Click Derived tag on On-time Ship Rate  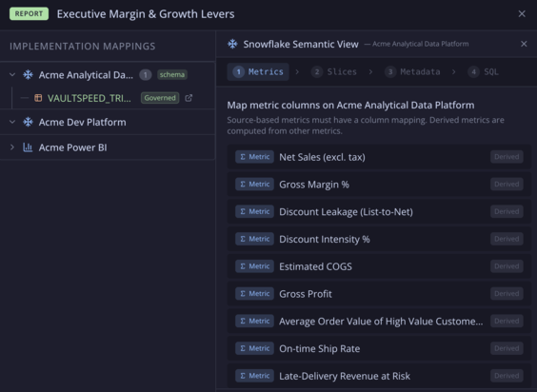pyautogui.click(x=507, y=348)
